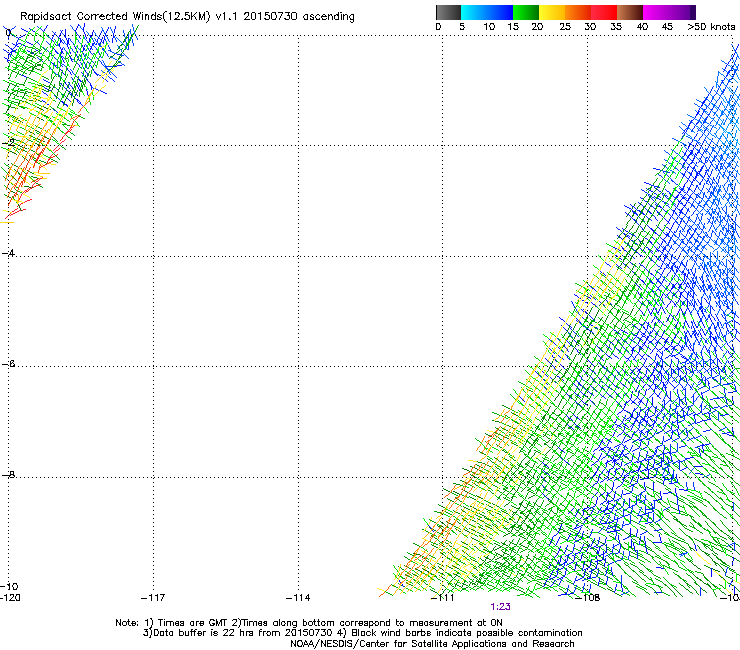Screen dimensions: 740x650
Task: Click the NOAA/NESDIS credit line
Action: pyautogui.click(x=432, y=644)
